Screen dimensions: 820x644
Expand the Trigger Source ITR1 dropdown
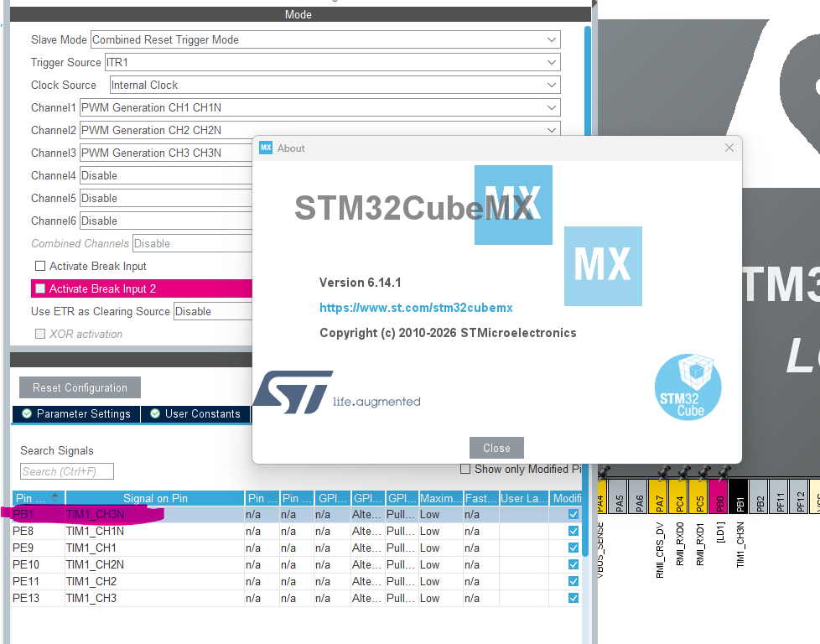(x=333, y=62)
